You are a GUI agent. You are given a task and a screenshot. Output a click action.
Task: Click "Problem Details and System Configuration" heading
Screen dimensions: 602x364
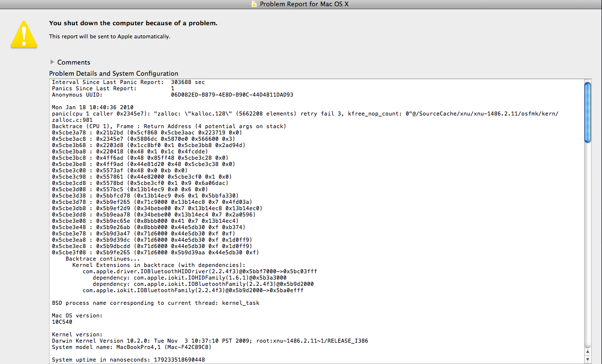[114, 73]
